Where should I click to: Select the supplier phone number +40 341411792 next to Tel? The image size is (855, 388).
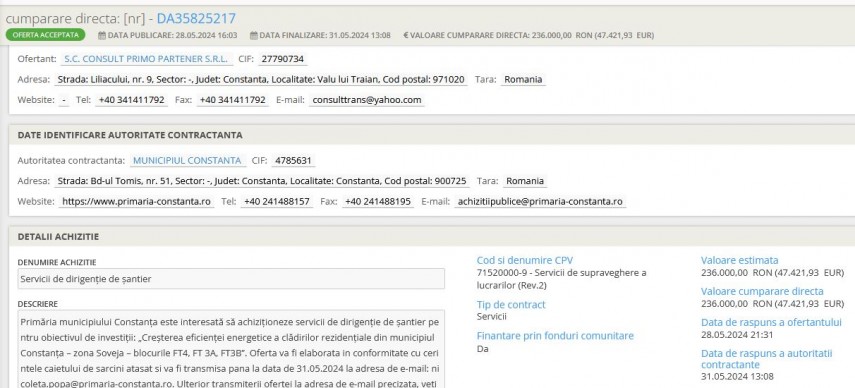pos(131,100)
